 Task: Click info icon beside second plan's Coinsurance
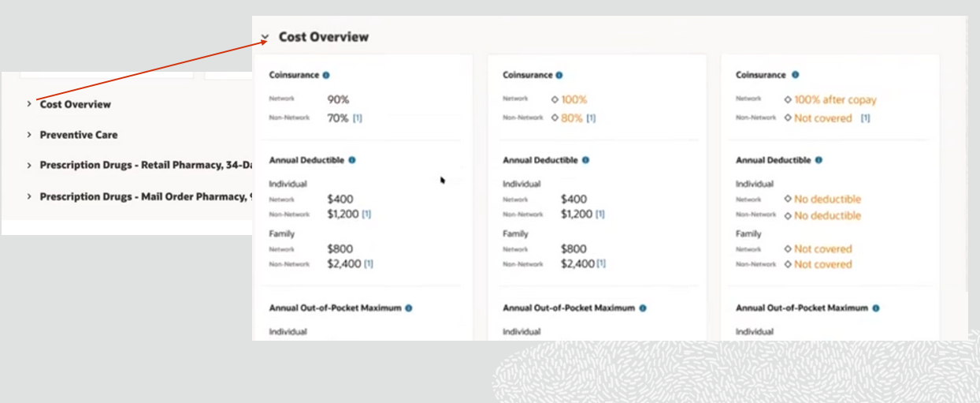tap(559, 76)
